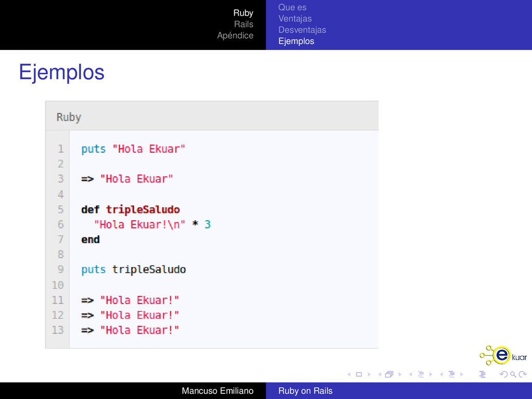The image size is (532, 399).
Task: Go to the Ejemplos subsection link
Action: (x=296, y=41)
